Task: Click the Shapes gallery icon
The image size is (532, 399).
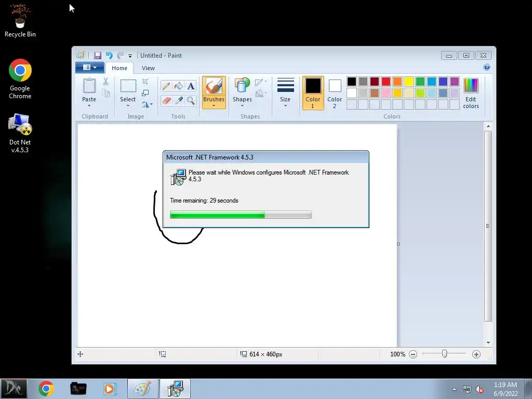Action: click(x=242, y=86)
